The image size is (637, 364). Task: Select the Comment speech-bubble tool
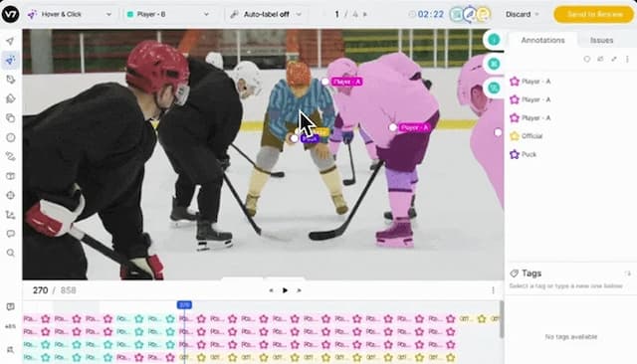[x=11, y=234]
